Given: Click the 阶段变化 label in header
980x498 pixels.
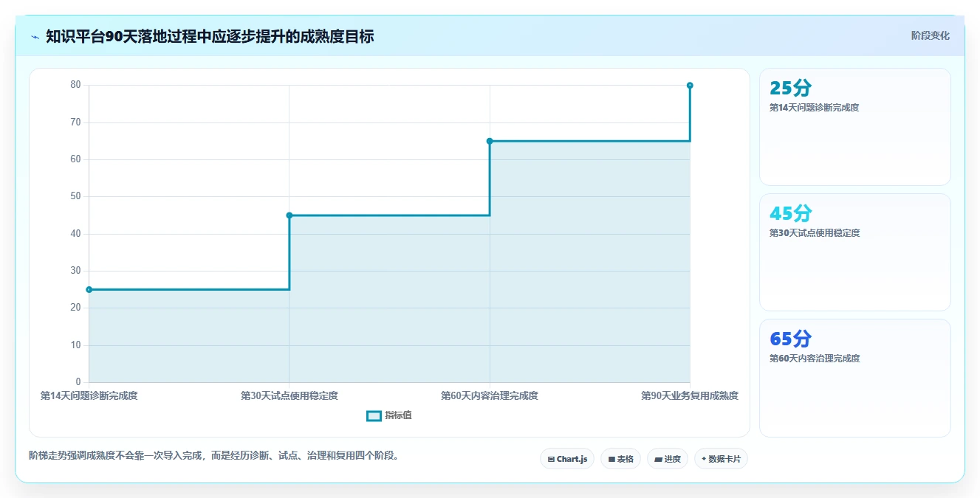Looking at the screenshot, I should click(930, 35).
